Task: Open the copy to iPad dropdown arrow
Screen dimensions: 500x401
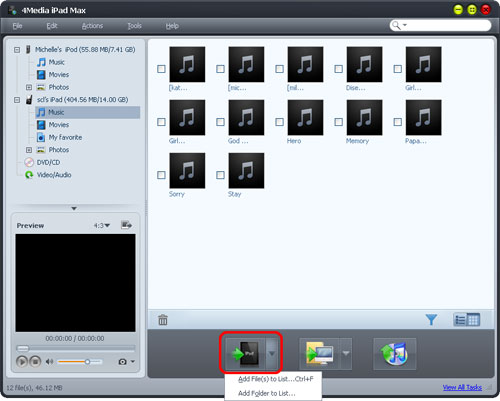Action: [272, 354]
